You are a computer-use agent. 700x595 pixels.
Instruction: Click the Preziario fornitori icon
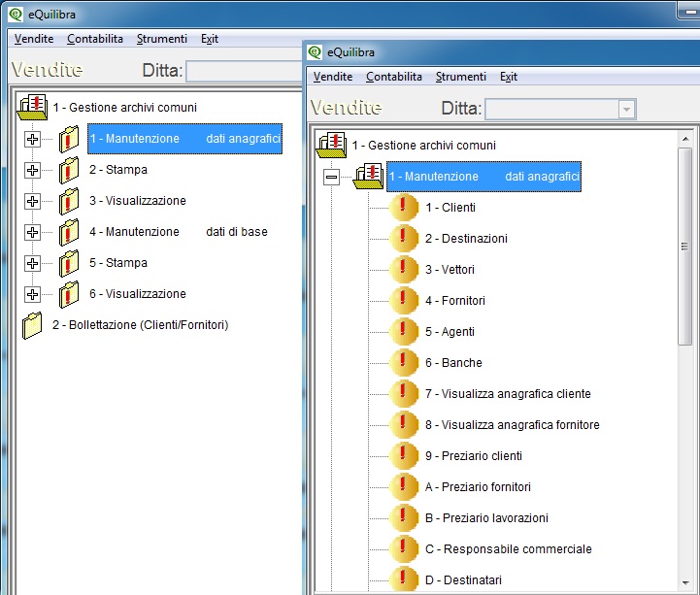click(x=404, y=487)
